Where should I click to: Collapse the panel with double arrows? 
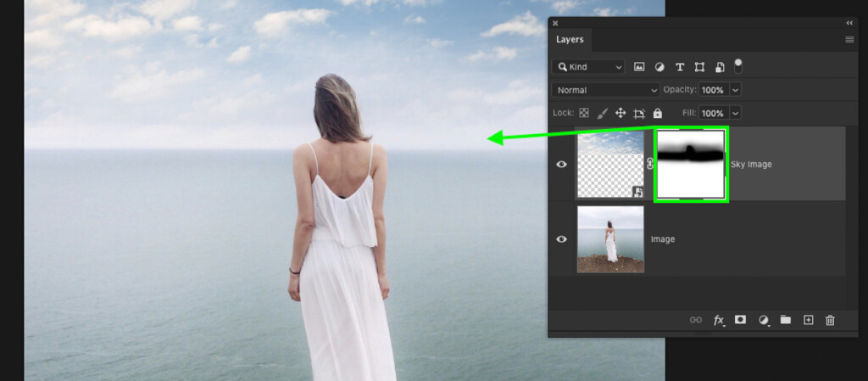click(x=849, y=23)
